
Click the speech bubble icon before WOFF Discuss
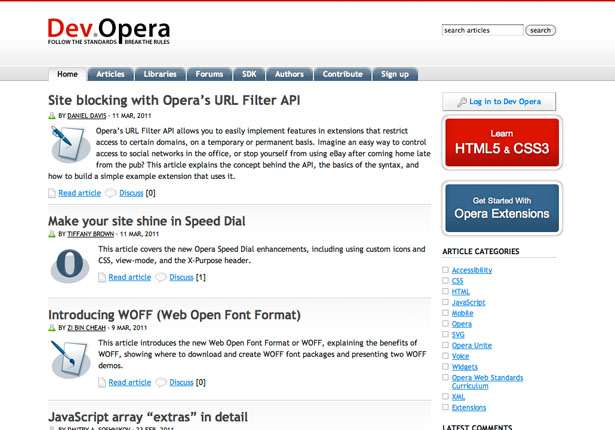coord(161,382)
